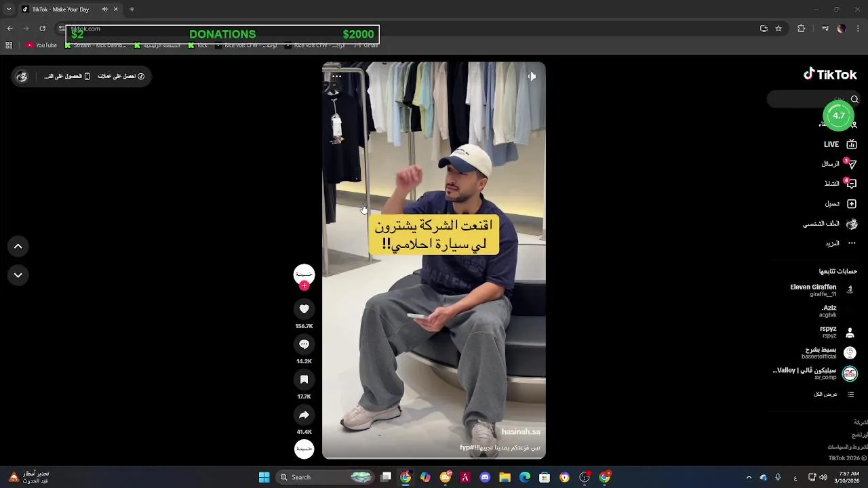Open the browser extensions puzzle icon

(x=802, y=28)
